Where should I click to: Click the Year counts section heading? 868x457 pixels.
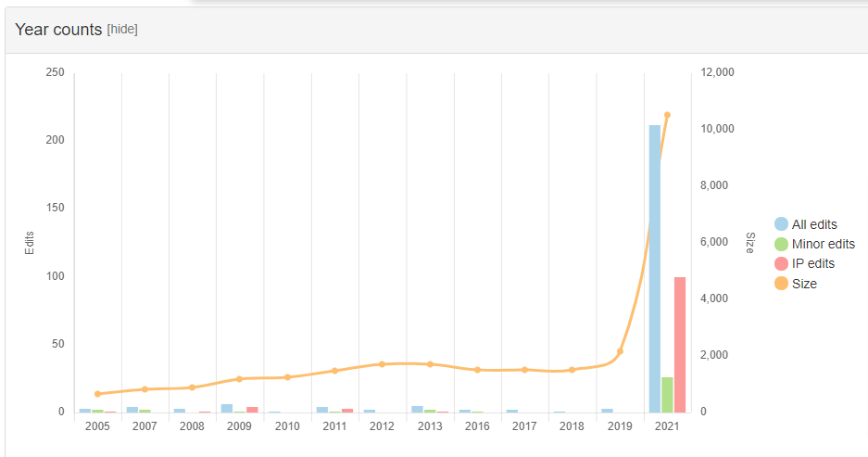[58, 30]
